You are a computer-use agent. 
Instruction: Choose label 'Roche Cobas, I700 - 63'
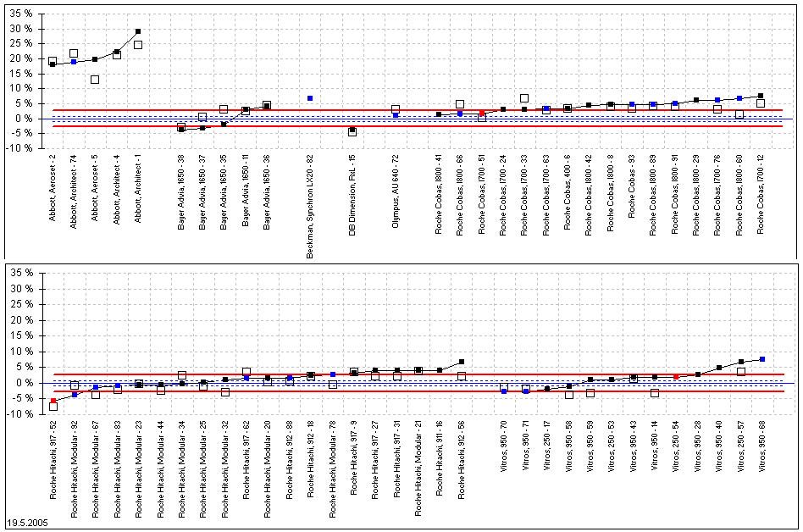pos(545,195)
